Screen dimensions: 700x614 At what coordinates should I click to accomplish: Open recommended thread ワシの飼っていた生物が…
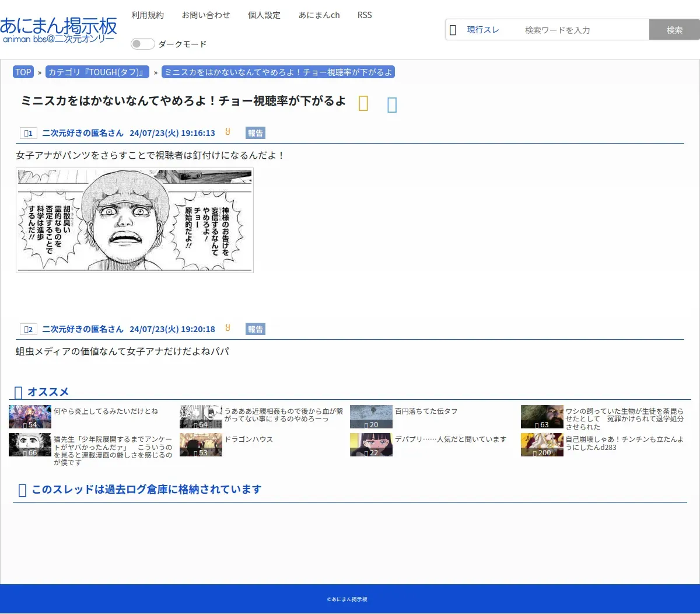[625, 419]
